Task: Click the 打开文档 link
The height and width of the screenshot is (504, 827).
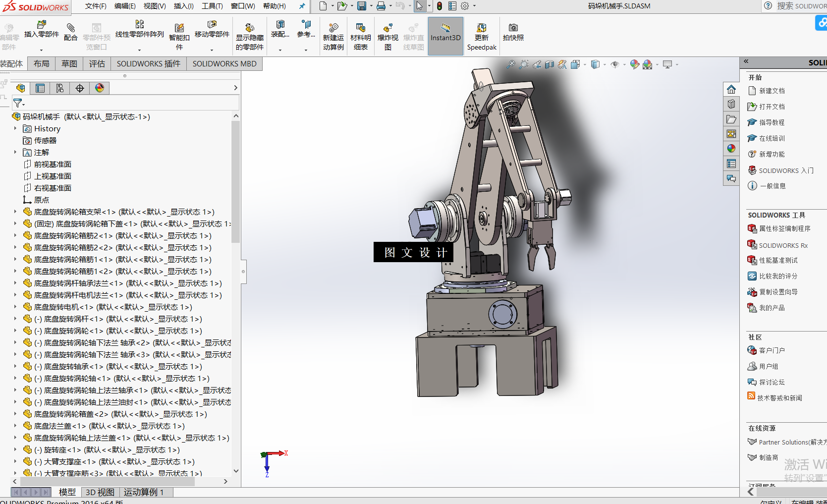Action: (772, 107)
